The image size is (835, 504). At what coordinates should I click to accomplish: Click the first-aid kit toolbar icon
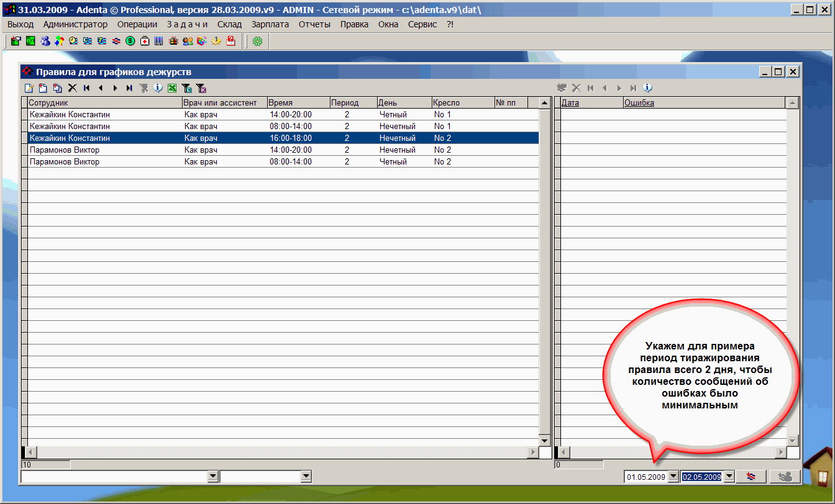[x=145, y=41]
